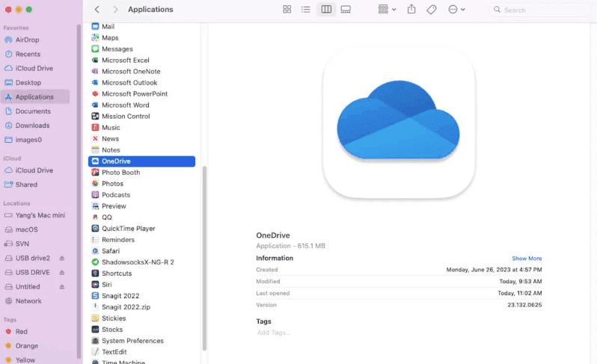Screen dimensions: 597x364
Task: Switch to gallery view
Action: [346, 10]
